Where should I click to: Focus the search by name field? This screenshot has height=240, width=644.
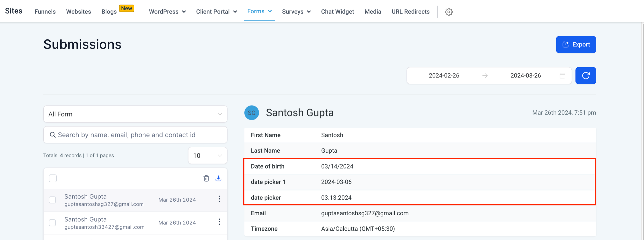tap(135, 135)
